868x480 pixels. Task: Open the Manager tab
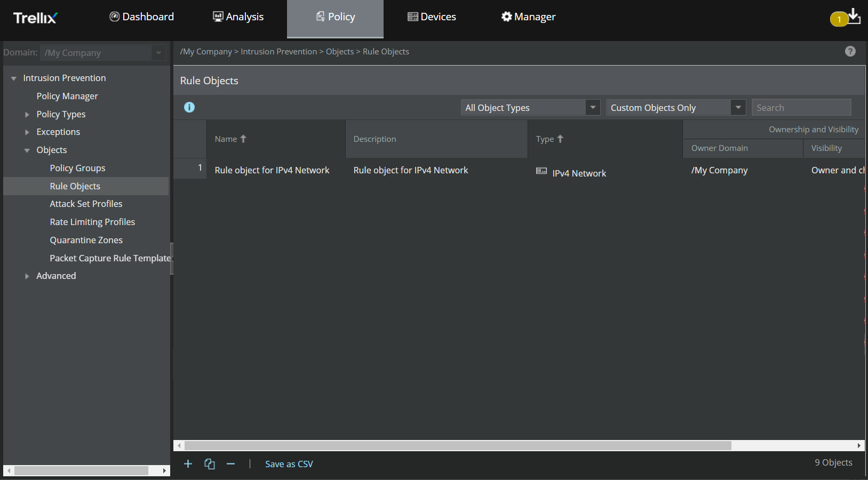pos(528,17)
